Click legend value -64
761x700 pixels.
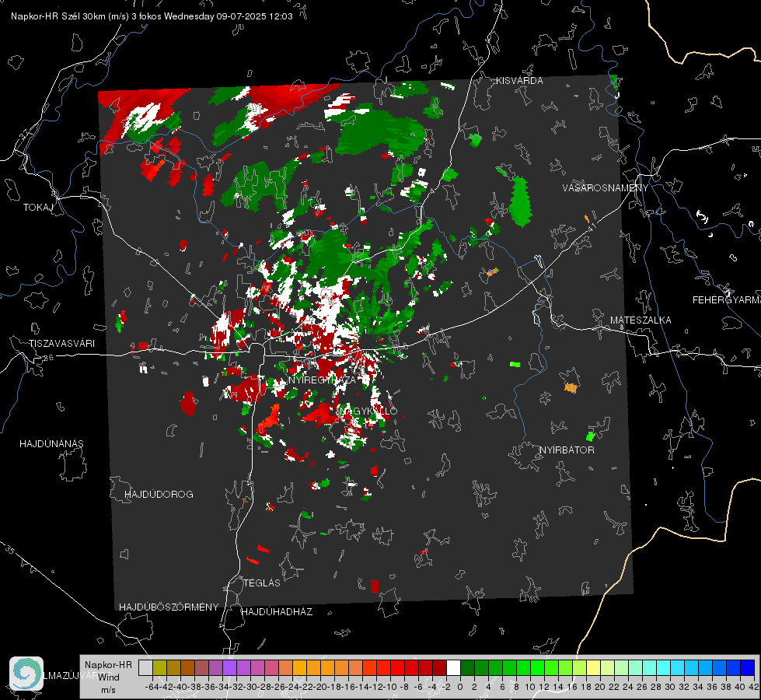(152, 687)
